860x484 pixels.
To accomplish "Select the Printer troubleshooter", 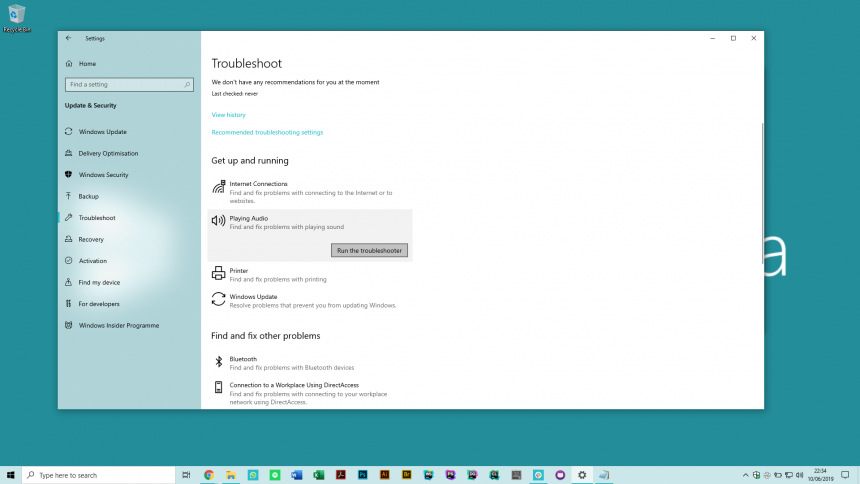I will click(310, 274).
